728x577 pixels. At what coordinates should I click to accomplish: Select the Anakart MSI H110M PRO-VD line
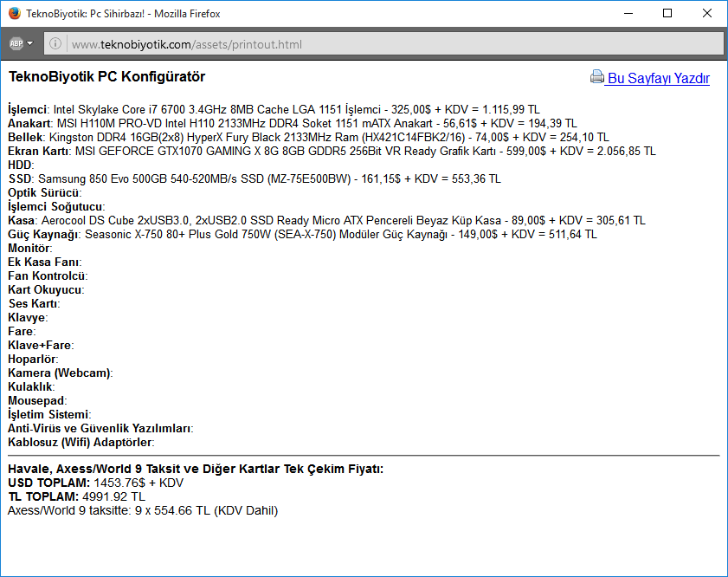pos(293,124)
